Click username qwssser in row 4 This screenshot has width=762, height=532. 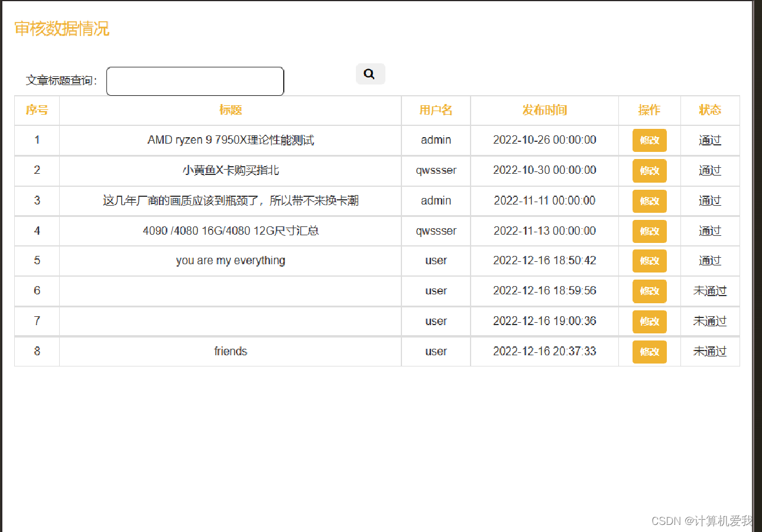(x=436, y=231)
